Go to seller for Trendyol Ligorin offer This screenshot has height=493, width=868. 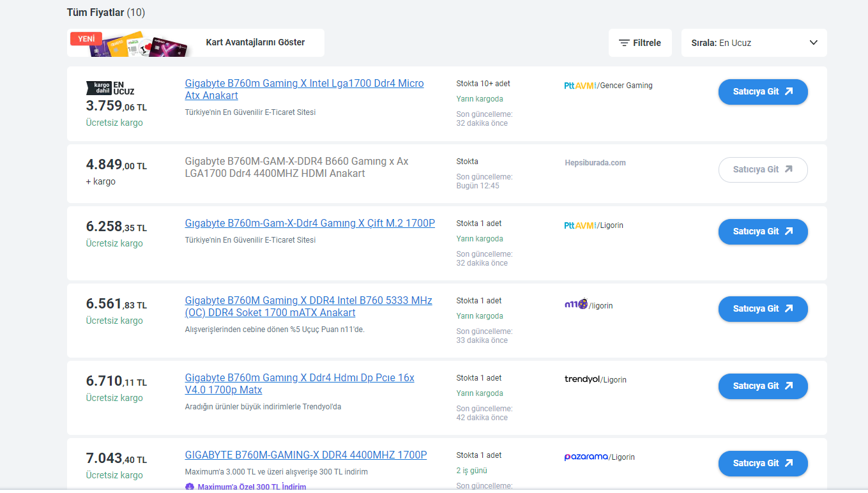(763, 386)
